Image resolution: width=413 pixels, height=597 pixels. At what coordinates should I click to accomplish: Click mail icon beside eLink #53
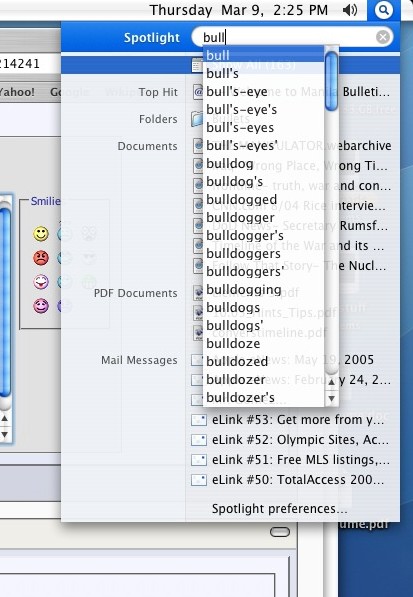tap(199, 420)
